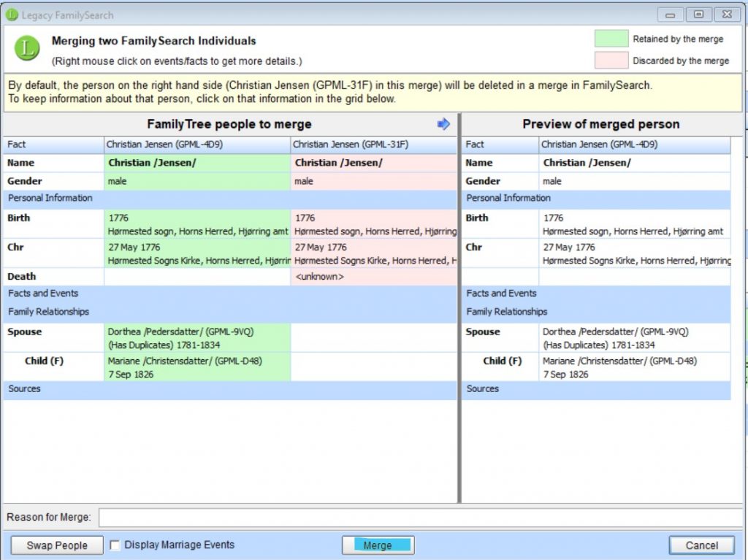748x560 pixels.
Task: Select the pink Birth cell with 1776
Action: point(373,224)
